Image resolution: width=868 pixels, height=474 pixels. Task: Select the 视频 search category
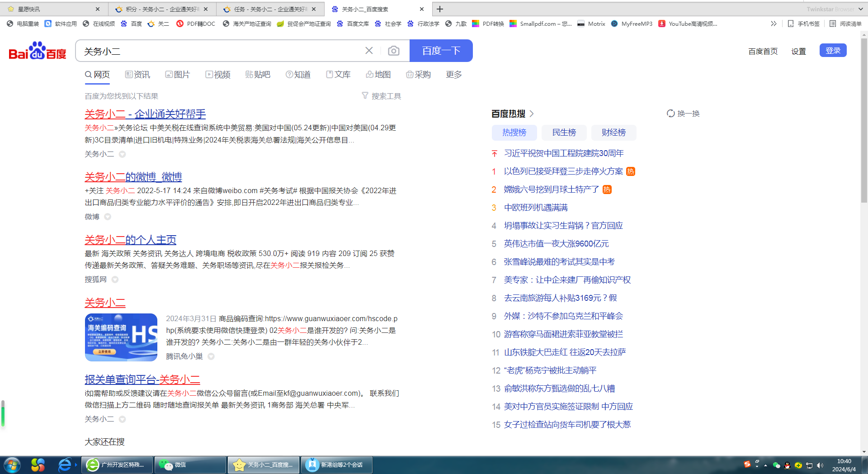coord(217,75)
